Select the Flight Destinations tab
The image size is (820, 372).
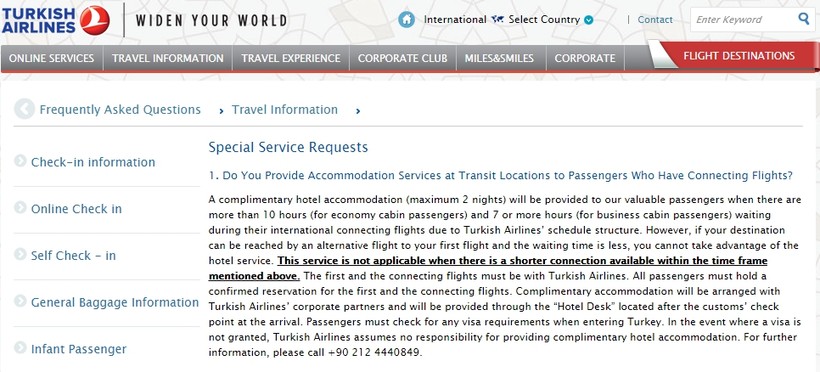pos(738,56)
